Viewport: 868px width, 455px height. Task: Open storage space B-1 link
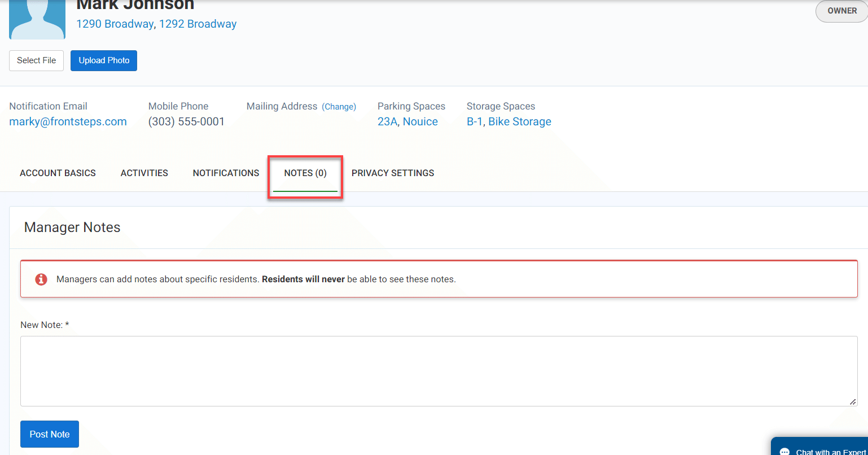[x=475, y=121]
